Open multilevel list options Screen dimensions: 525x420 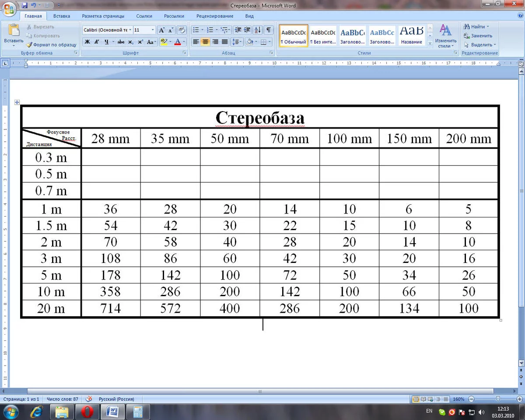pos(225,30)
